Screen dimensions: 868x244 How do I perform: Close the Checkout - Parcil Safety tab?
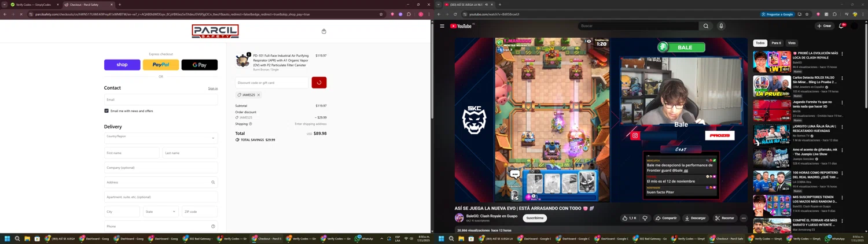[x=111, y=5]
